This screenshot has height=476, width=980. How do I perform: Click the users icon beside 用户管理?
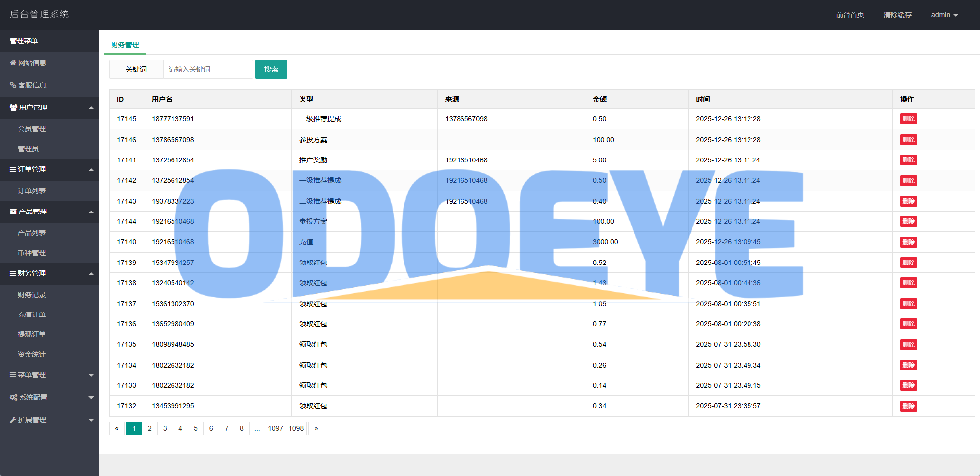tap(13, 107)
